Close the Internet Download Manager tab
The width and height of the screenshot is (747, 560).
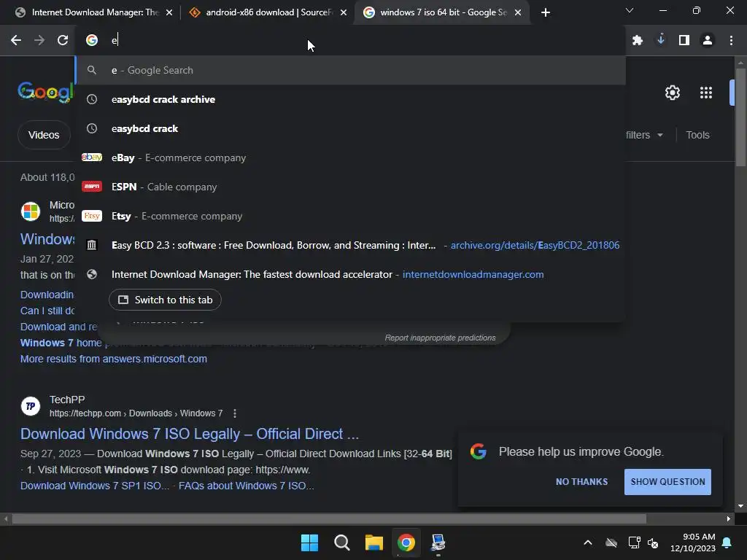point(169,12)
